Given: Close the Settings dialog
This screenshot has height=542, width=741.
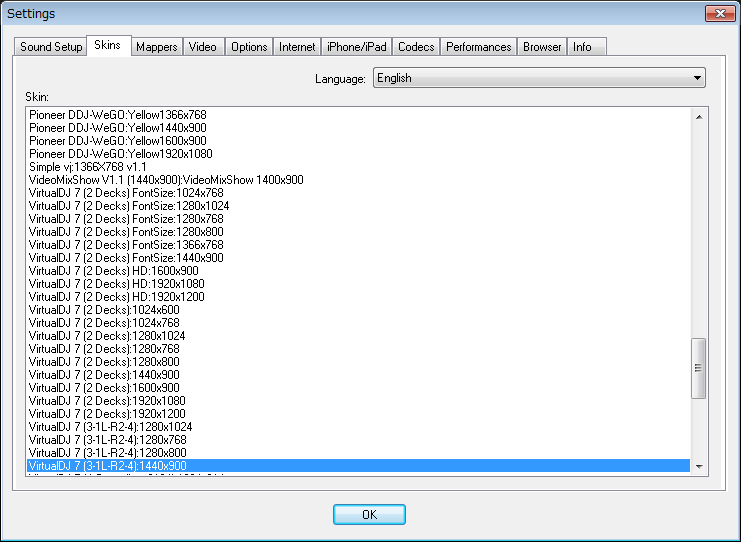Looking at the screenshot, I should pyautogui.click(x=720, y=14).
